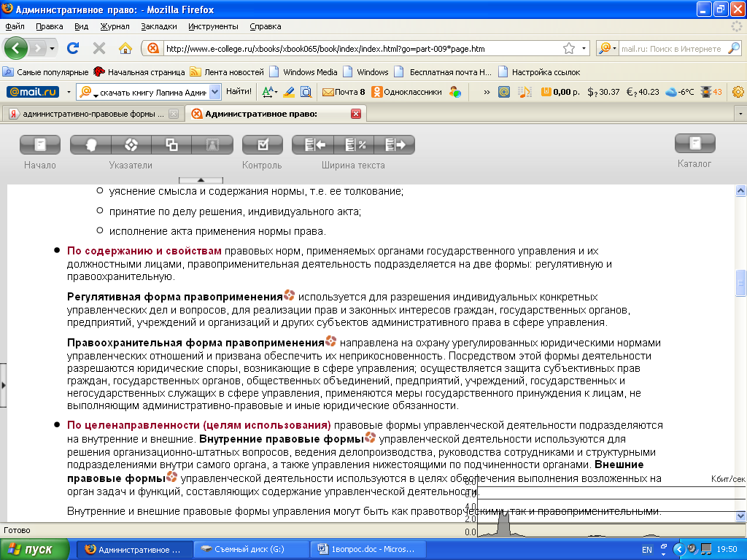Open Почта 8 mail button
The image size is (747, 560).
point(344,92)
